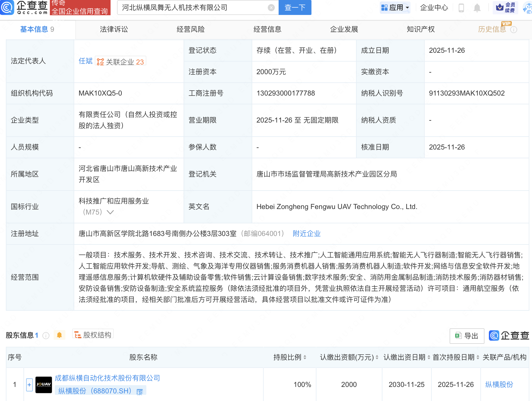Open the mobile app phone icon

click(461, 8)
